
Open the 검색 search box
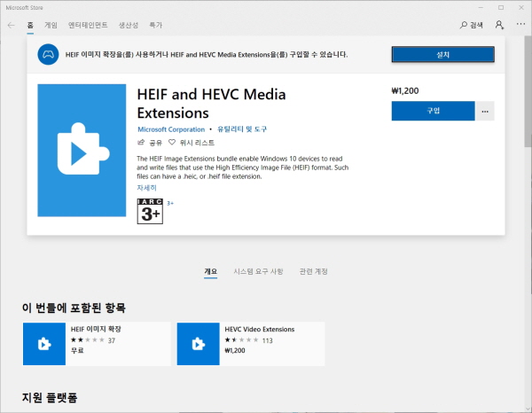[x=472, y=25]
